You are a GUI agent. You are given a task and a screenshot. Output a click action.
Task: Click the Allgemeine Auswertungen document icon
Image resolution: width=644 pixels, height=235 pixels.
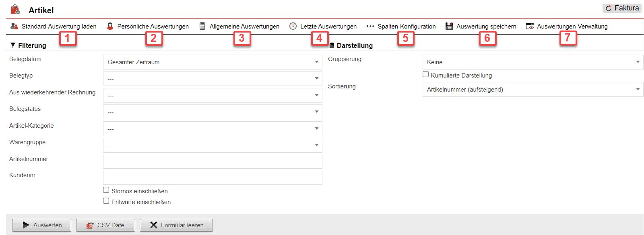tap(202, 26)
